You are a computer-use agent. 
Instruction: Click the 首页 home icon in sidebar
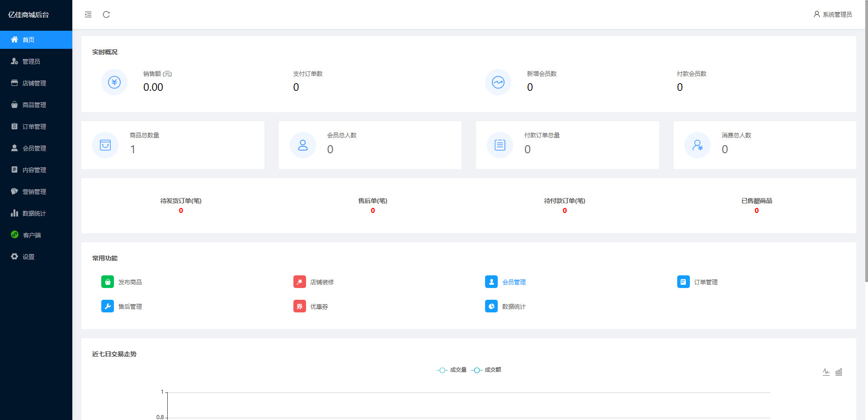pyautogui.click(x=14, y=39)
